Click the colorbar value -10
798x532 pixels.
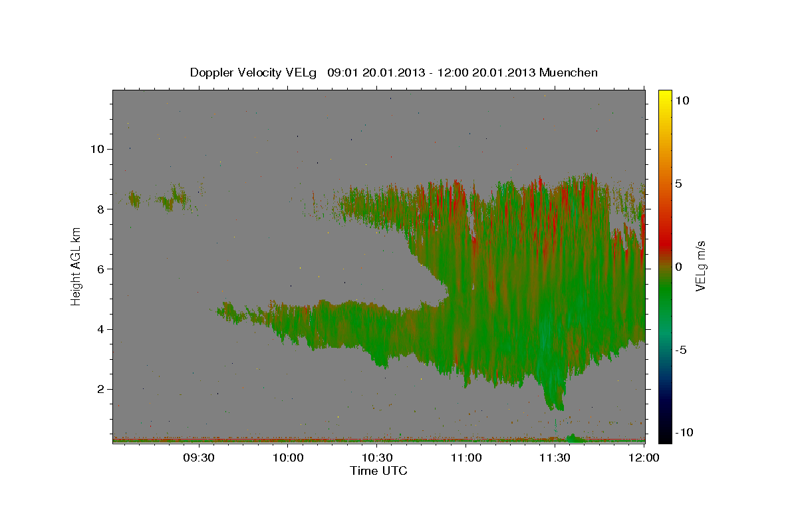tap(684, 433)
